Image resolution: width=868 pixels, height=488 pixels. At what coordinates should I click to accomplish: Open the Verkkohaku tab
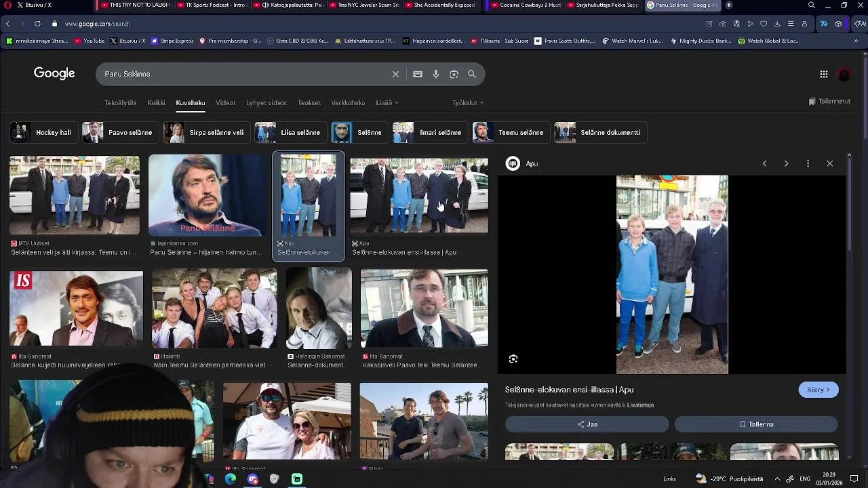tap(348, 103)
